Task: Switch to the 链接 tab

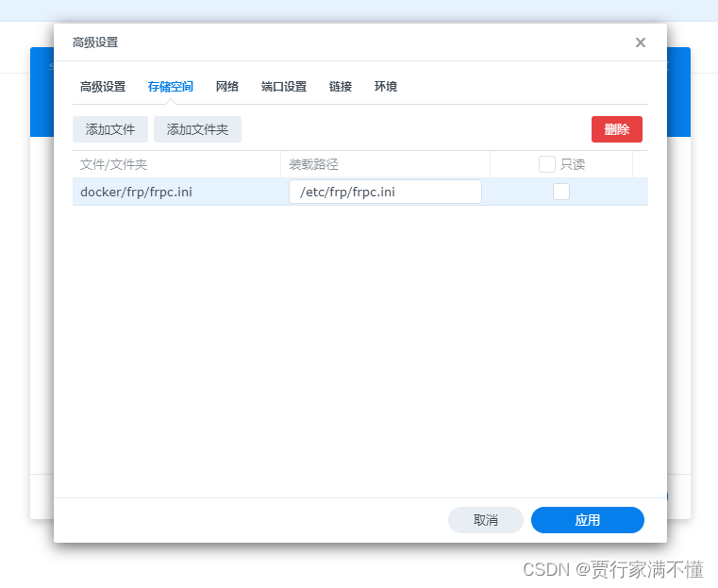Action: point(341,87)
